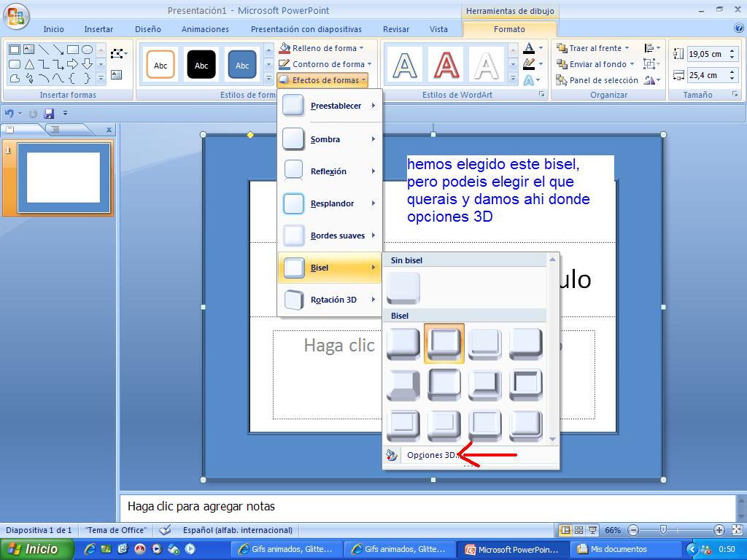
Task: Click the Edit shape points icon
Action: (x=117, y=53)
